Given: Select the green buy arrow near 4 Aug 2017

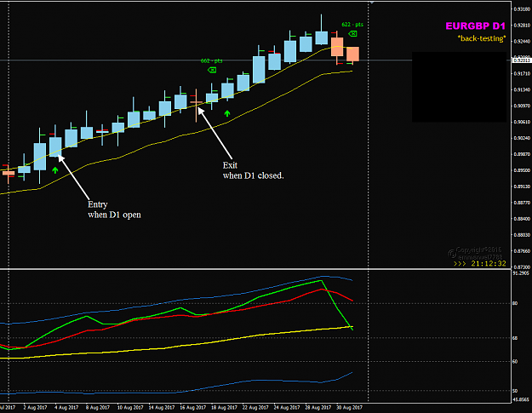Looking at the screenshot, I should click(x=55, y=170).
